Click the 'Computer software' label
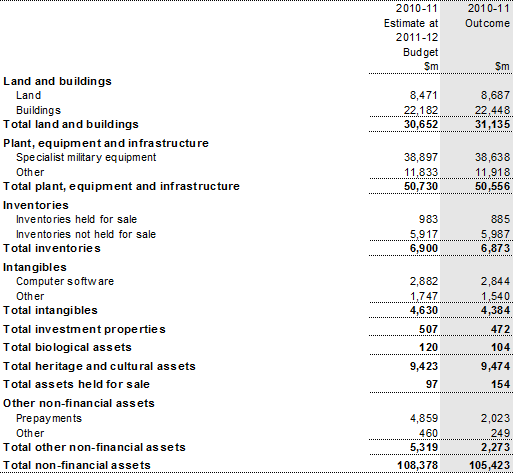 point(65,281)
